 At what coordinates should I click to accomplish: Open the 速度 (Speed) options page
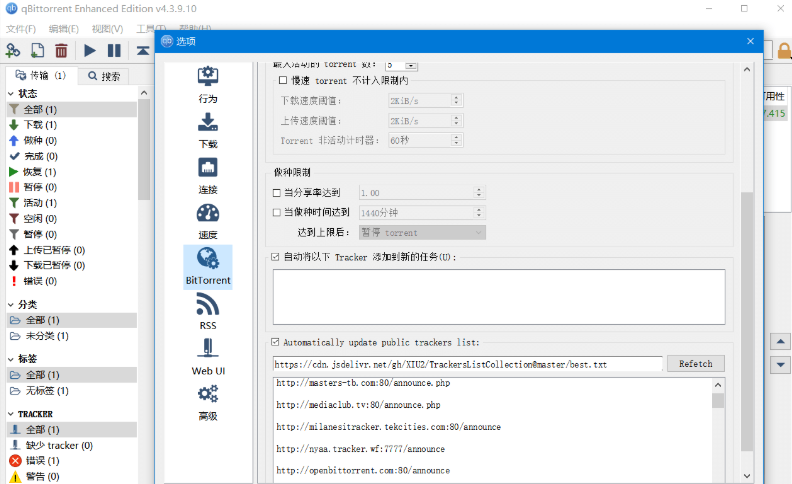point(208,221)
